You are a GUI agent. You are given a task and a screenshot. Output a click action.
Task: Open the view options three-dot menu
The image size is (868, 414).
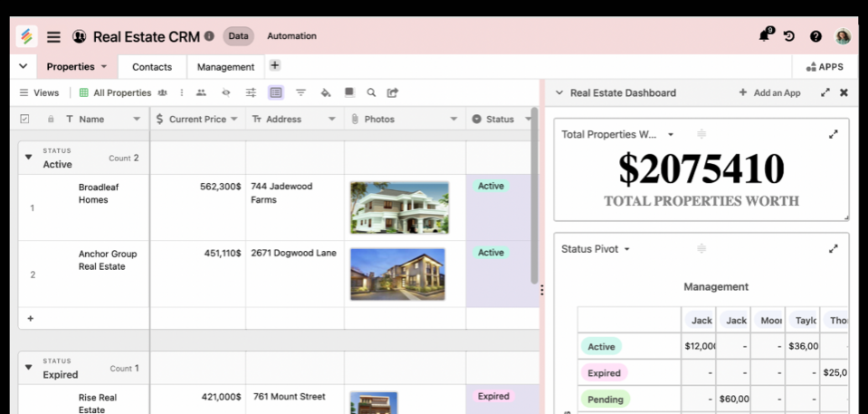182,92
